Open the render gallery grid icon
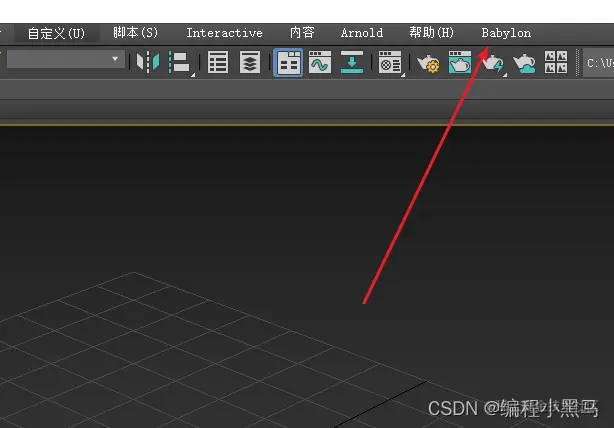Image resolution: width=614 pixels, height=428 pixels. 556,62
